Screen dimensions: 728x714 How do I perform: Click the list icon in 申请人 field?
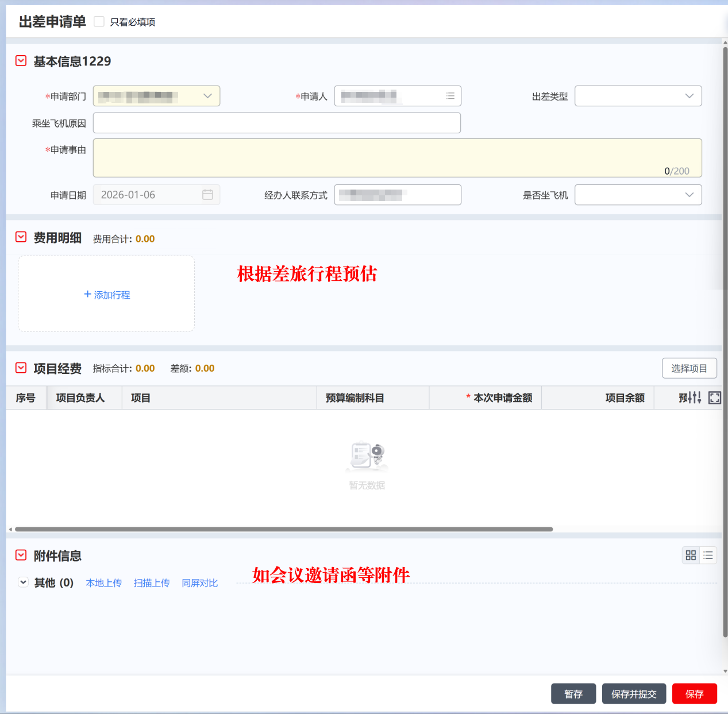pyautogui.click(x=450, y=96)
